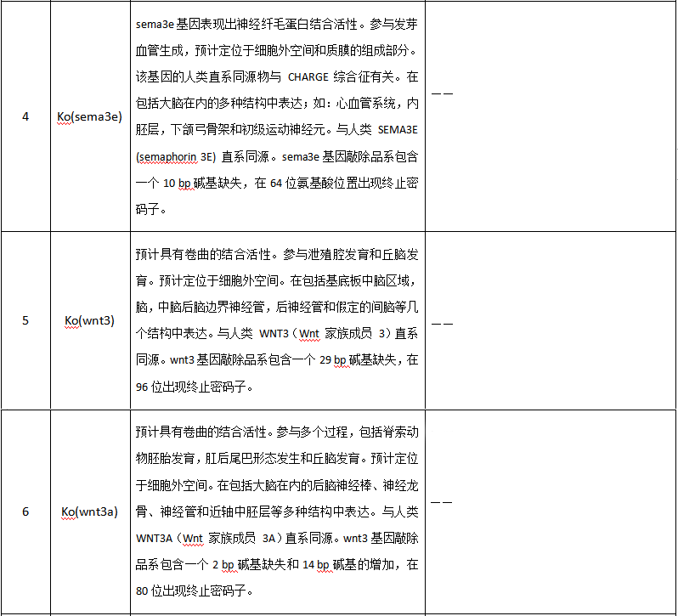678x616 pixels.
Task: Click "10 bp" in the sema3e description
Action: click(x=172, y=183)
